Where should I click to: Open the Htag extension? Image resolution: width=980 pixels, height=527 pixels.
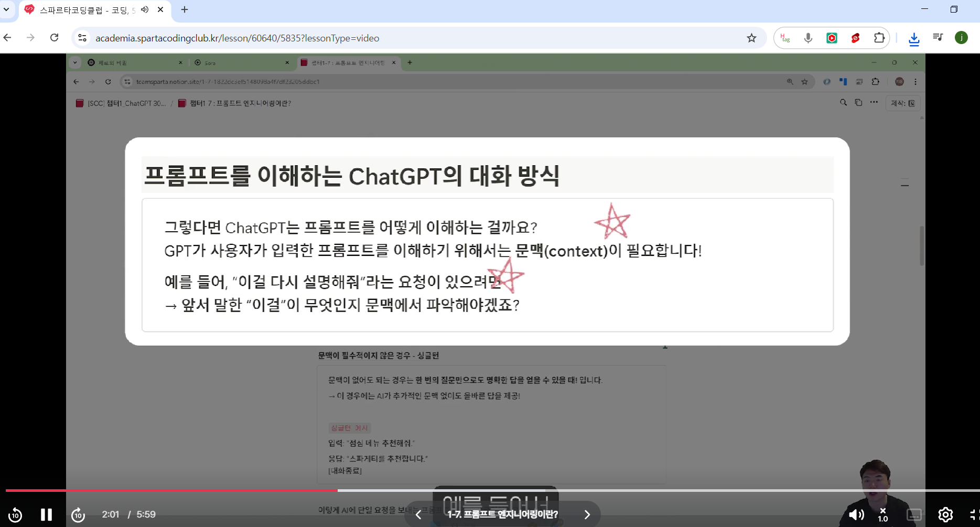785,38
